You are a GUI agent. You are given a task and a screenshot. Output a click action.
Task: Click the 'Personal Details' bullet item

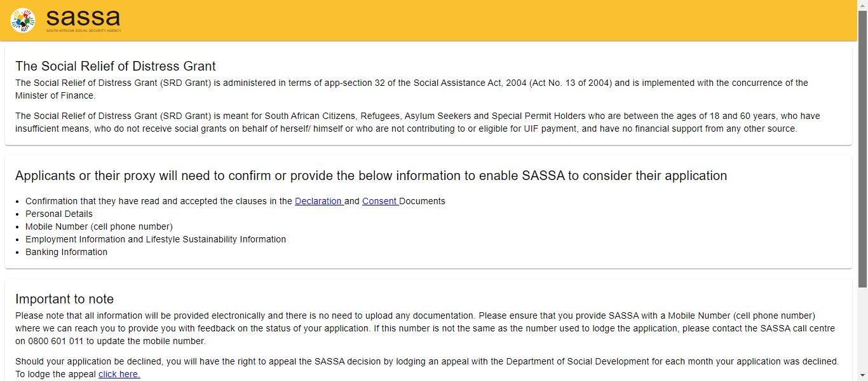(58, 214)
